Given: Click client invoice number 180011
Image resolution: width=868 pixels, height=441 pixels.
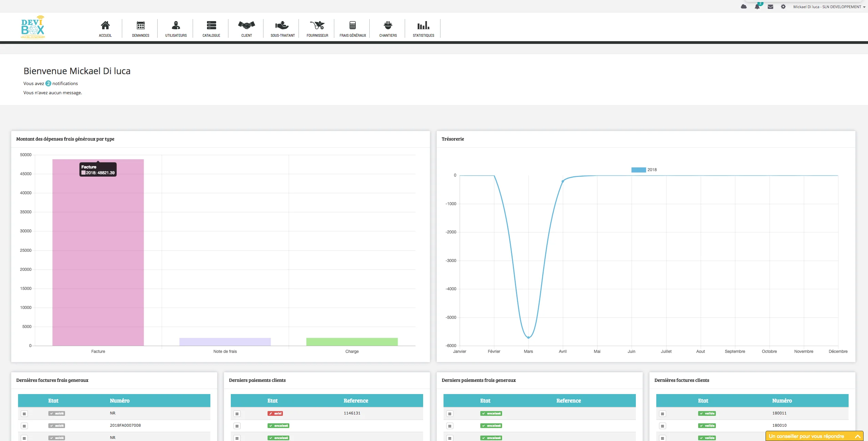Looking at the screenshot, I should click(x=779, y=413).
